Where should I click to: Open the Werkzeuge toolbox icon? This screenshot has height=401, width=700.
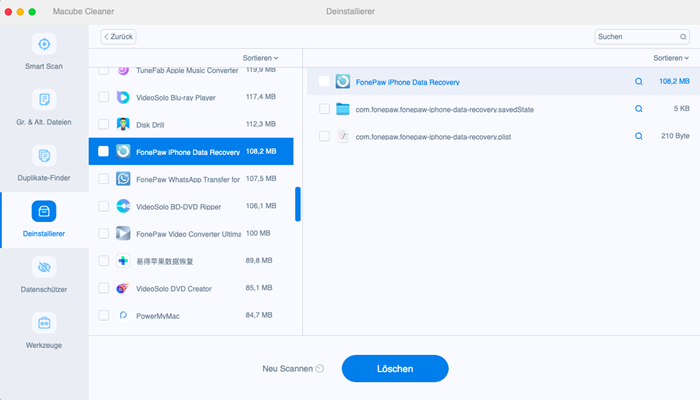pyautogui.click(x=44, y=323)
